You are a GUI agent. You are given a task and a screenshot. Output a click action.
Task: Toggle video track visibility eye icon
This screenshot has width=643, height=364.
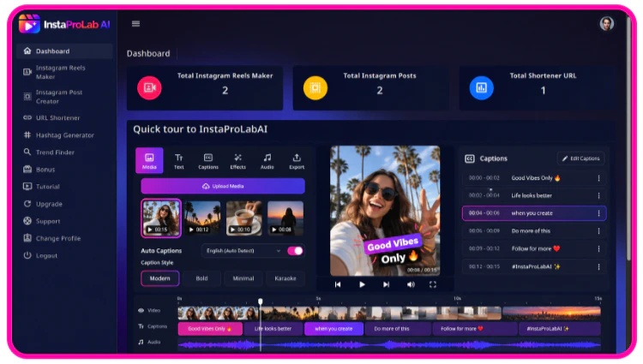(x=141, y=310)
